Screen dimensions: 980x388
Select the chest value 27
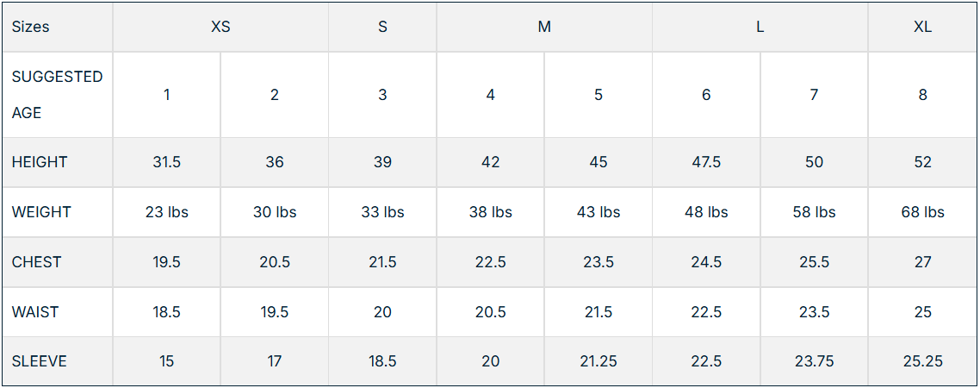tap(922, 262)
